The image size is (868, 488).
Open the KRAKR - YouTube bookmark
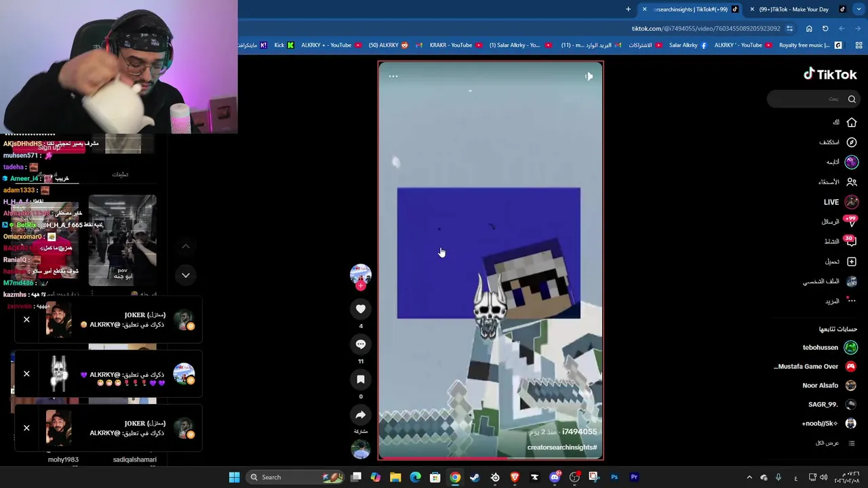[455, 45]
